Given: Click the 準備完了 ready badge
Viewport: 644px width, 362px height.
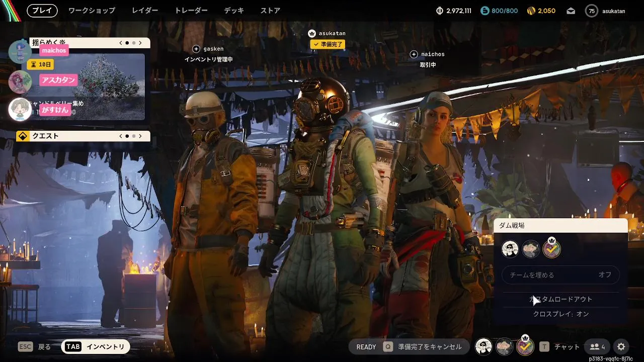Looking at the screenshot, I should 328,44.
